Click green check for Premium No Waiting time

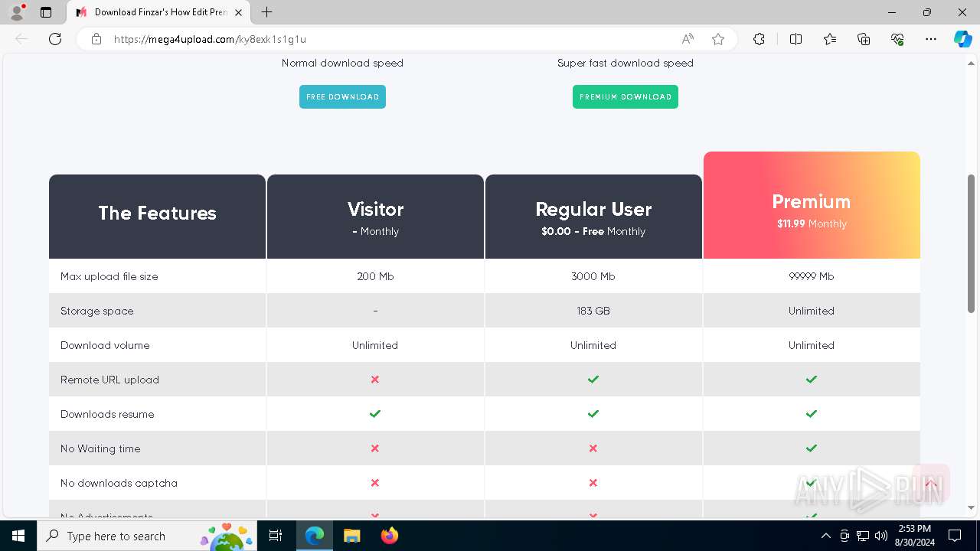(x=812, y=448)
